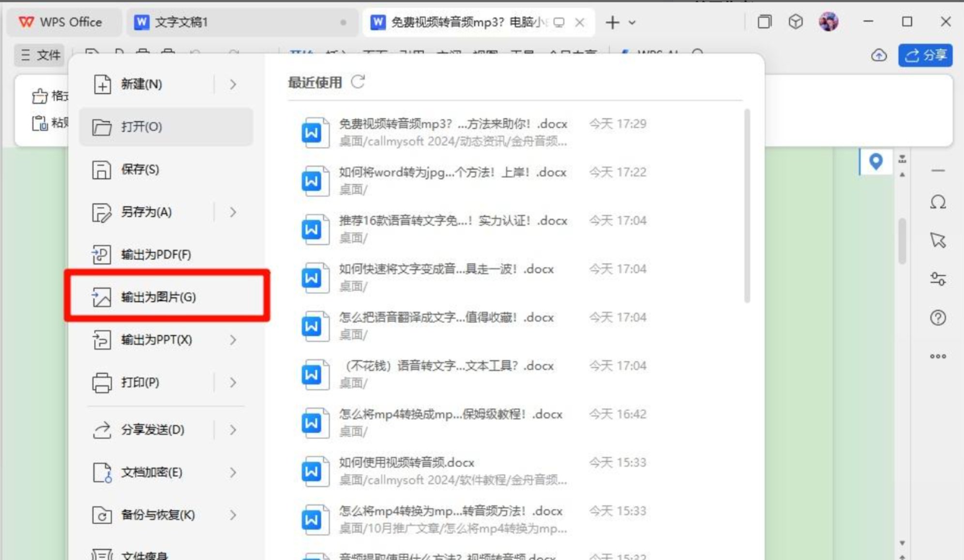The width and height of the screenshot is (964, 560).
Task: Click the cube icon in title bar
Action: point(795,22)
